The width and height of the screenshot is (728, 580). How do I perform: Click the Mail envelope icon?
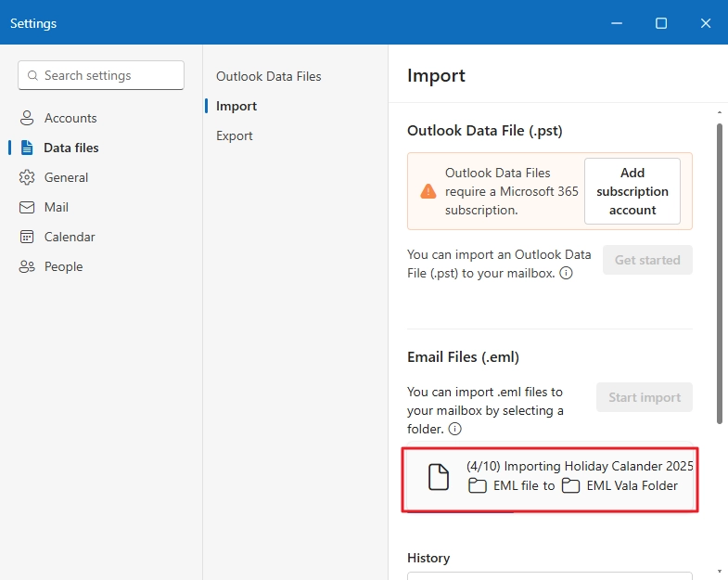[27, 207]
